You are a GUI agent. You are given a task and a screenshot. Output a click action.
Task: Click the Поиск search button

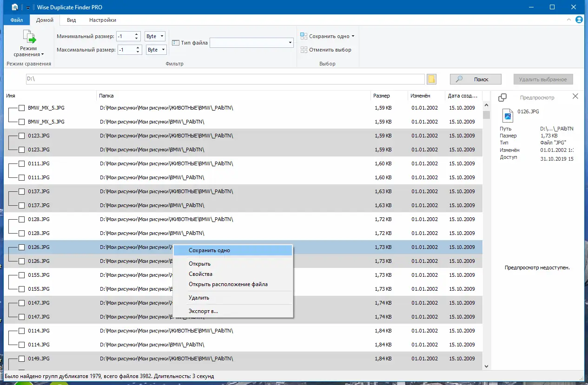[476, 79]
